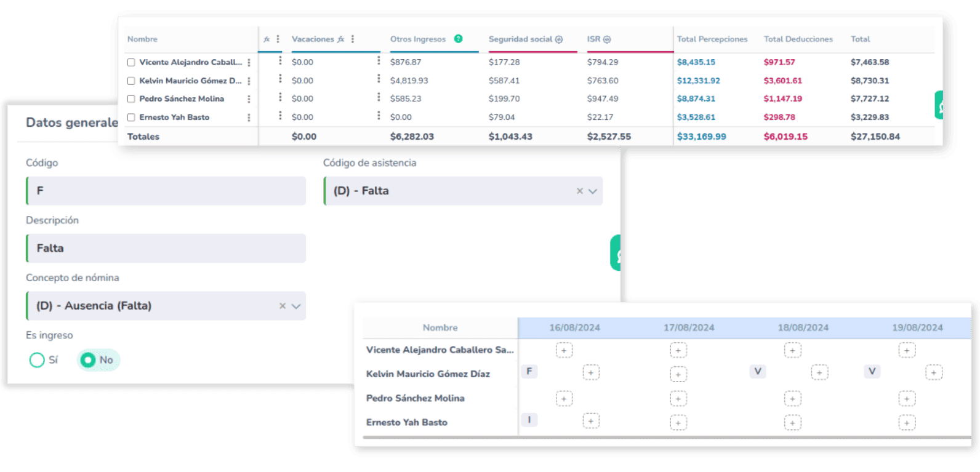Viewport: 980px width, 472px height.
Task: Click the Descripción field containing Falta
Action: [166, 249]
